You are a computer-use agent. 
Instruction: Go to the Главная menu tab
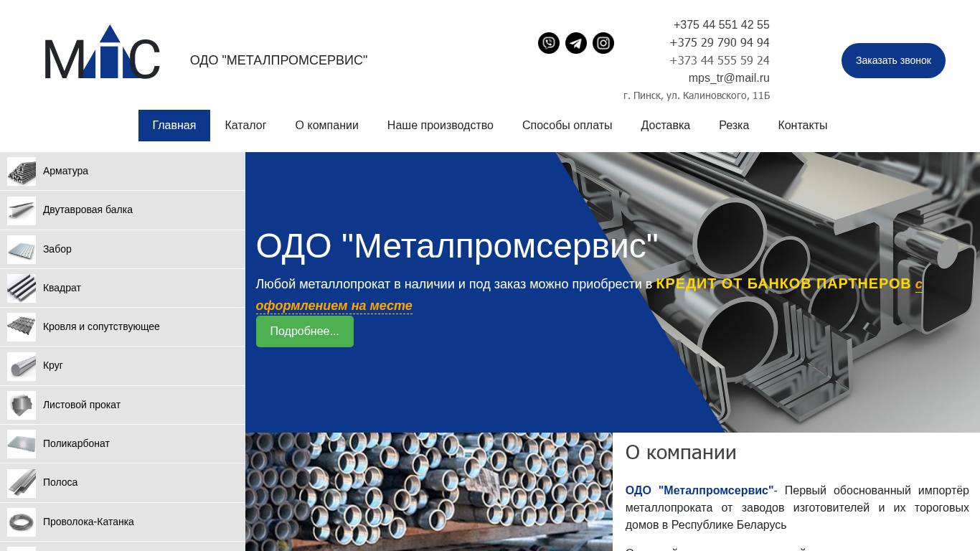(x=174, y=126)
